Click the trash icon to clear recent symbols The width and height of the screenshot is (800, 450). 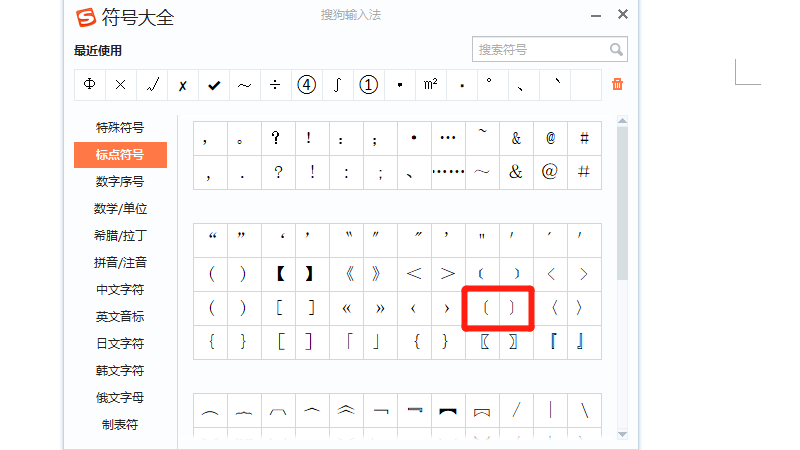(x=617, y=85)
